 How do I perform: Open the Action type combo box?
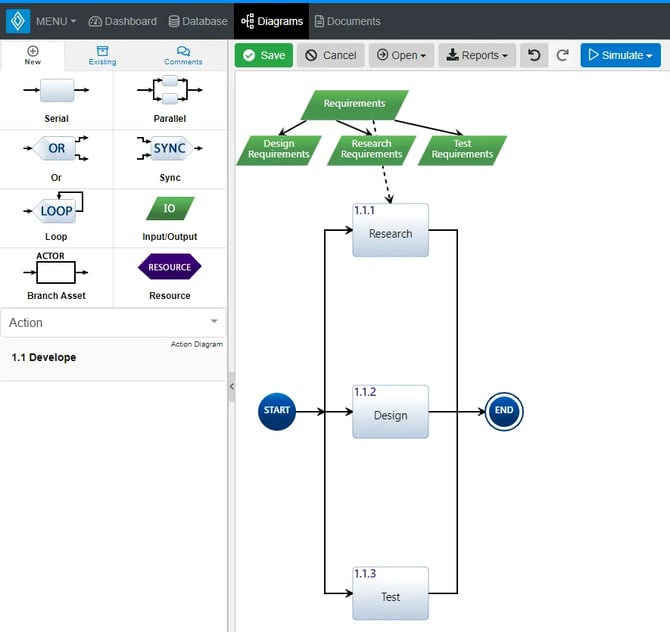[113, 322]
